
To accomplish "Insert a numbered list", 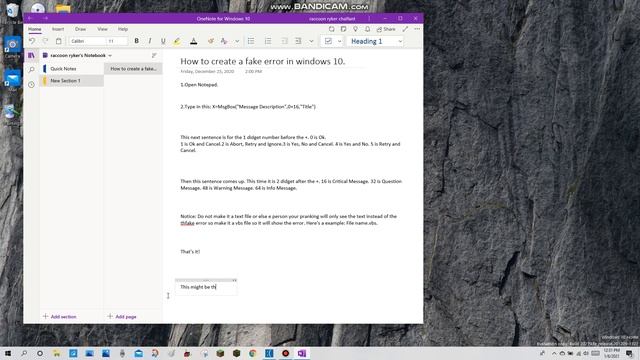I will tap(268, 41).
